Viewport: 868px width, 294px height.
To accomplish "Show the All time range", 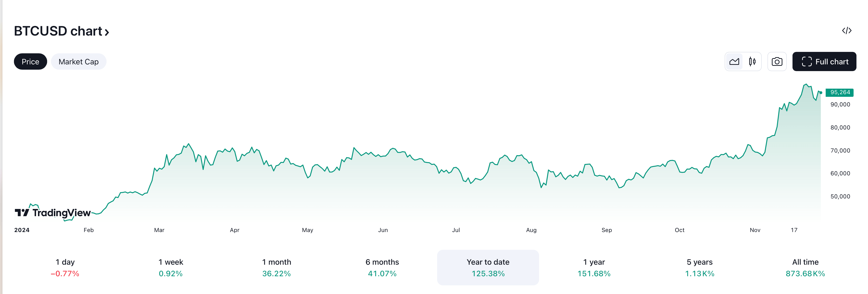I will 805,268.
